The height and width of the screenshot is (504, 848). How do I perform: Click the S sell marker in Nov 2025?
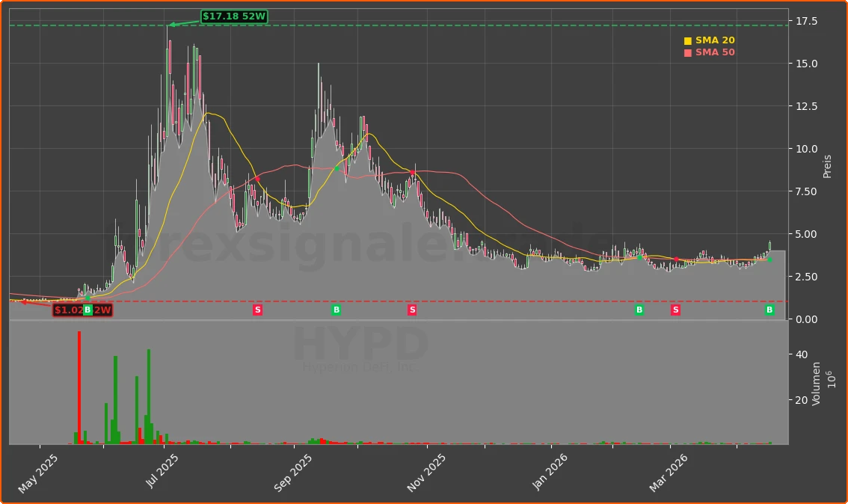[412, 309]
